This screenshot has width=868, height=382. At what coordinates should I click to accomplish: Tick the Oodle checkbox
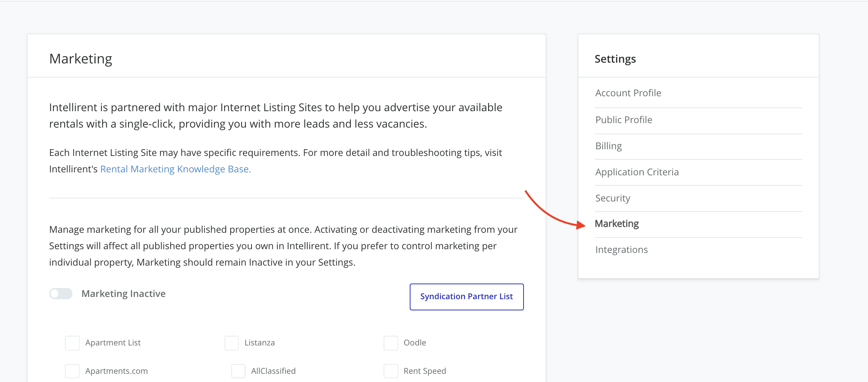click(x=391, y=343)
